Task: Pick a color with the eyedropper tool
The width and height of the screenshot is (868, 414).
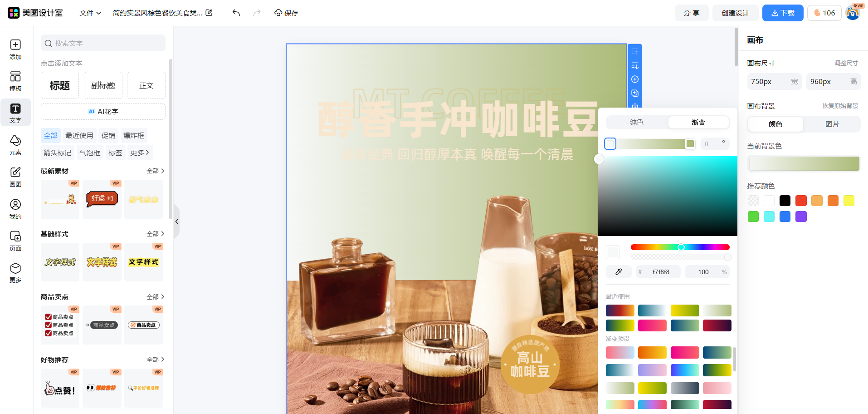Action: 619,272
